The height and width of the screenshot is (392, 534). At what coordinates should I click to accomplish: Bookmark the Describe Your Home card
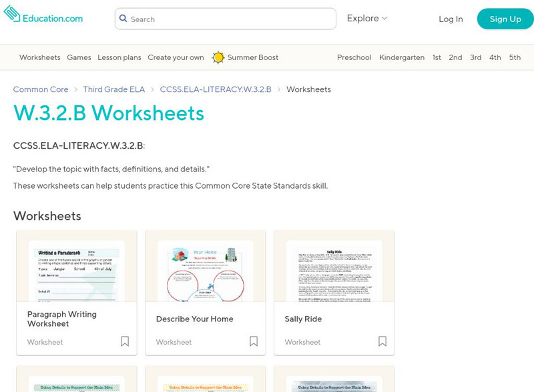pos(254,341)
